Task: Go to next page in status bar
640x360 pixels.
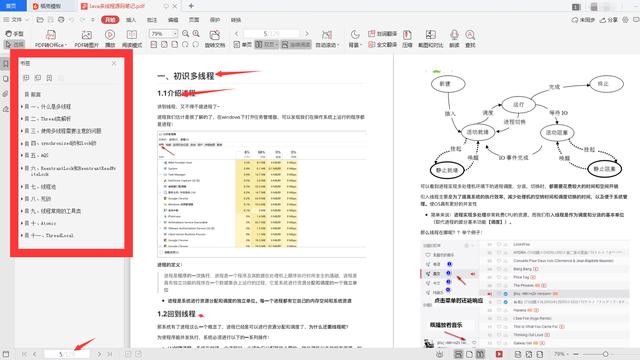Action: click(99, 354)
